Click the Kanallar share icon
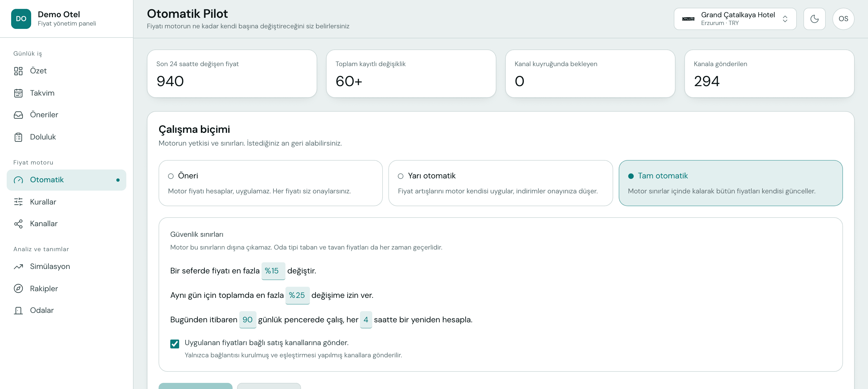The image size is (868, 389). [x=18, y=224]
